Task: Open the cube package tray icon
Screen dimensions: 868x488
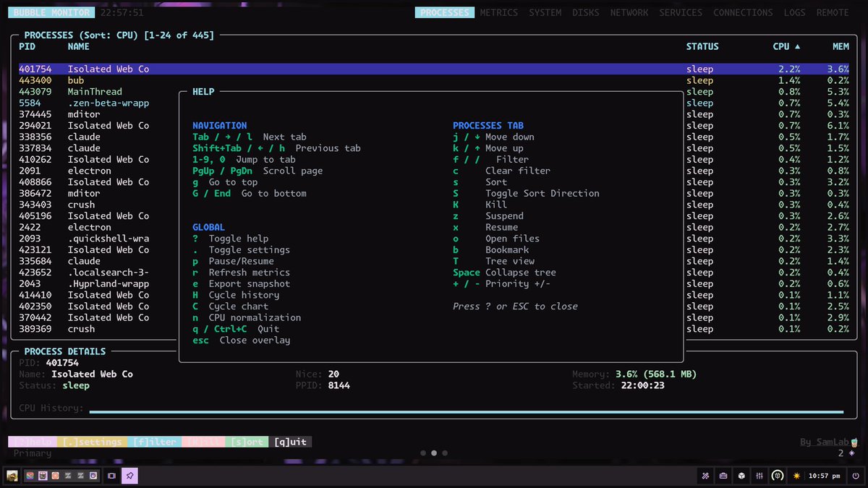Action: 741,476
